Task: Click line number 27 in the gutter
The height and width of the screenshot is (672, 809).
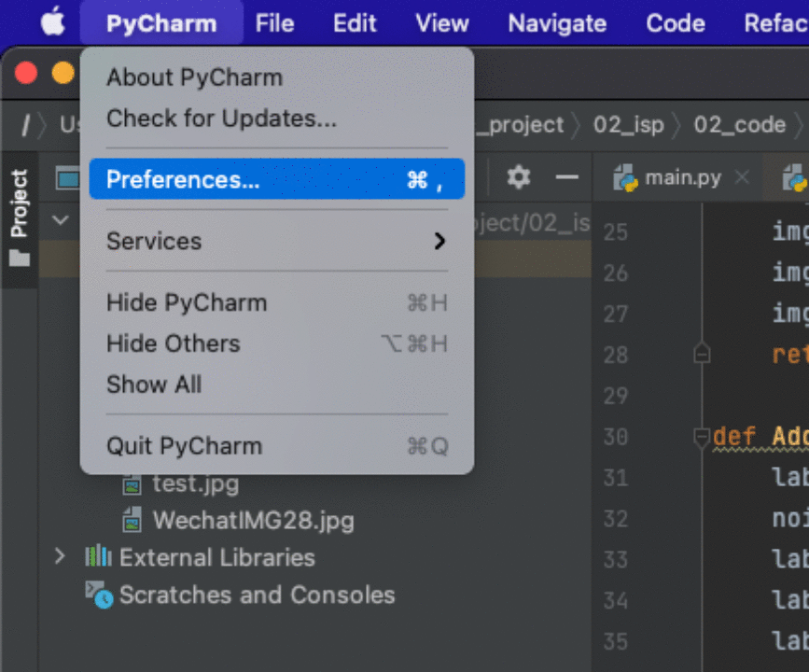Action: click(616, 314)
